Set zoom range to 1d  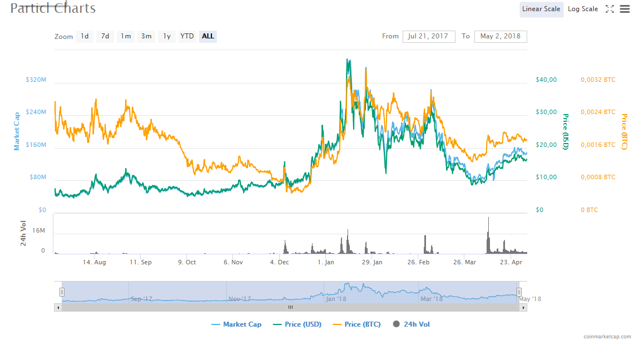tap(85, 36)
